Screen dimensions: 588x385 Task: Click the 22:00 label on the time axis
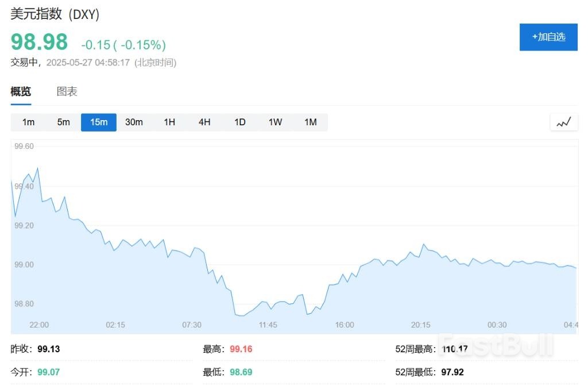(x=39, y=325)
